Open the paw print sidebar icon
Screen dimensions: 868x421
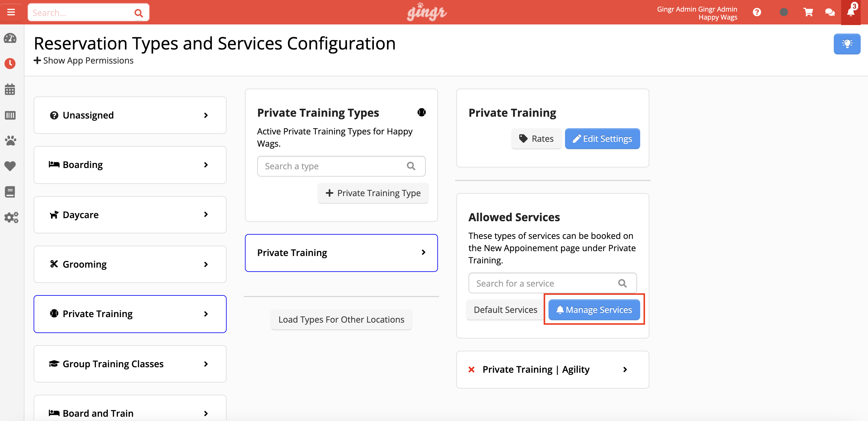[x=10, y=141]
